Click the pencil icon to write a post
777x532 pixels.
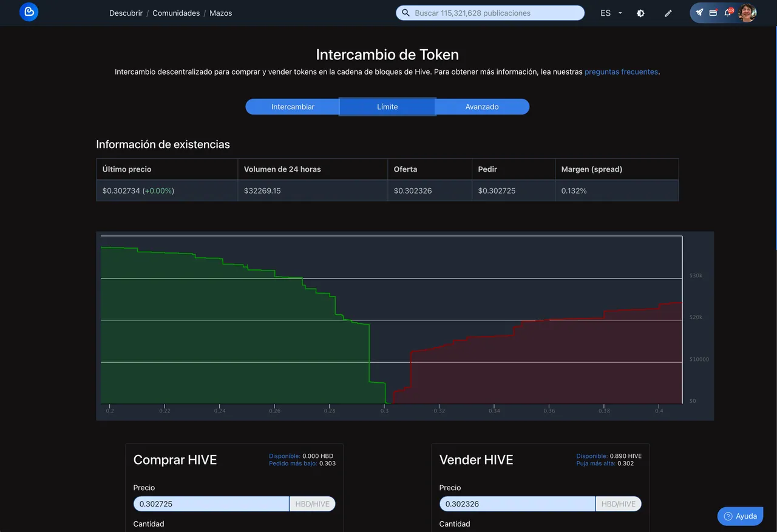click(668, 13)
